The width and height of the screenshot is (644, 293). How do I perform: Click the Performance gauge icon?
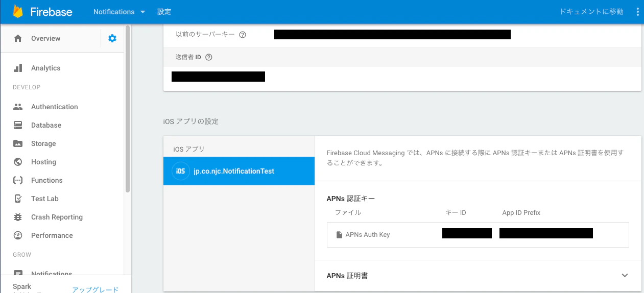point(18,235)
